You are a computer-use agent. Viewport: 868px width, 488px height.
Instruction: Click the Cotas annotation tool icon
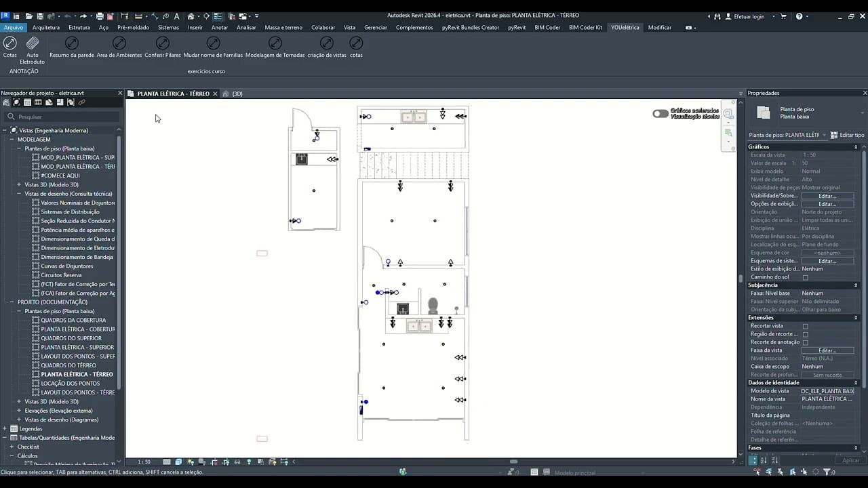point(9,43)
